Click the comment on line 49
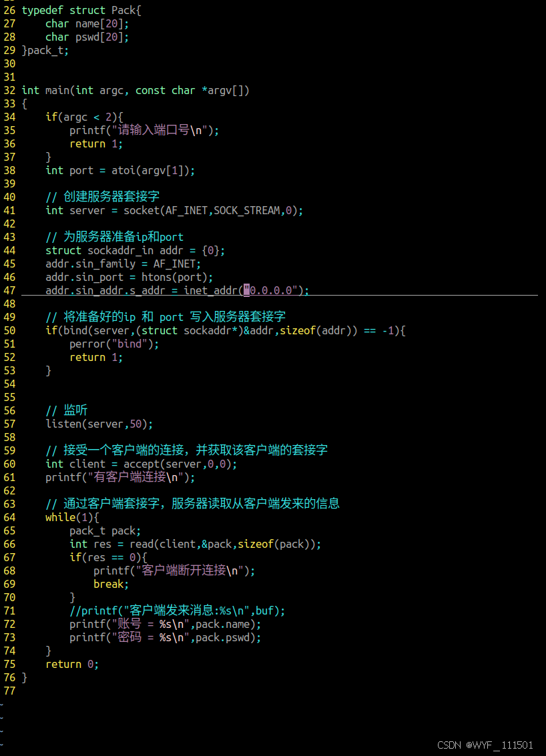Image resolution: width=546 pixels, height=756 pixels. pos(166,317)
